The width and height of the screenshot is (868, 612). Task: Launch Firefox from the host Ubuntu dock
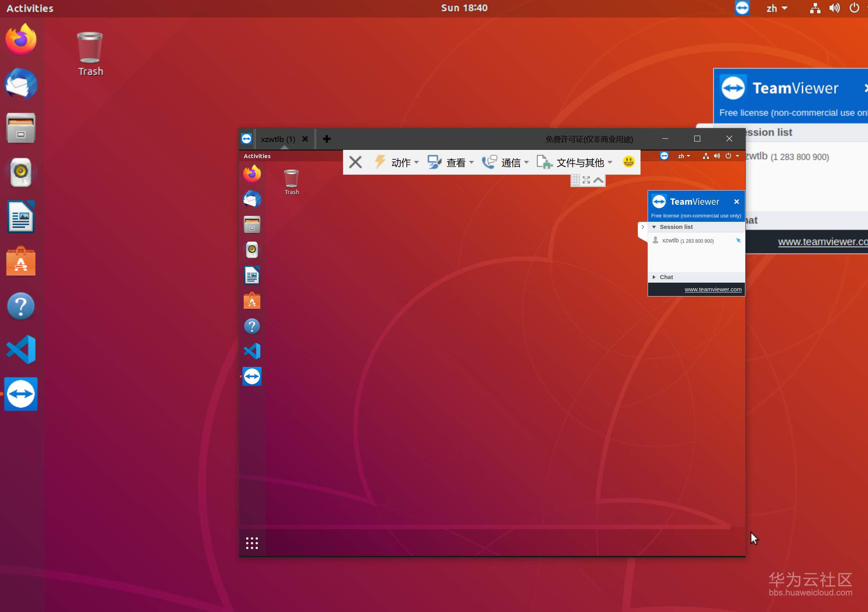(x=21, y=40)
